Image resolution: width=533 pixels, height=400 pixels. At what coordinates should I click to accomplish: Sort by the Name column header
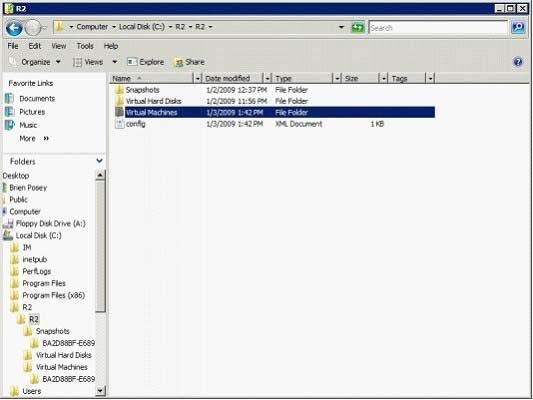coord(152,79)
